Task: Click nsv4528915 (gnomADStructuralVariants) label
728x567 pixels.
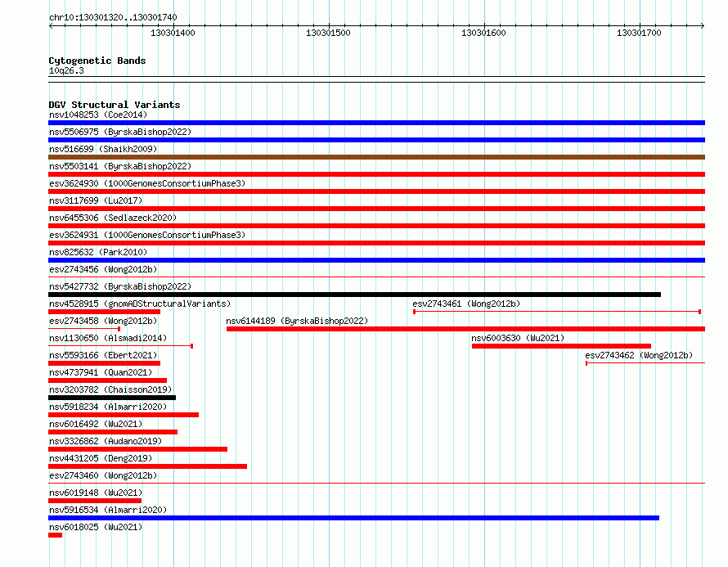Action: [140, 304]
